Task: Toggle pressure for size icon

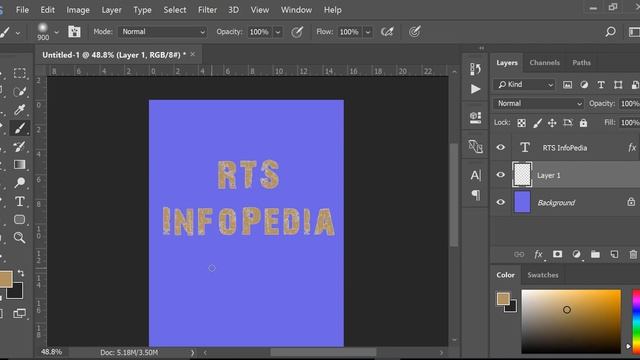Action: coord(415,32)
